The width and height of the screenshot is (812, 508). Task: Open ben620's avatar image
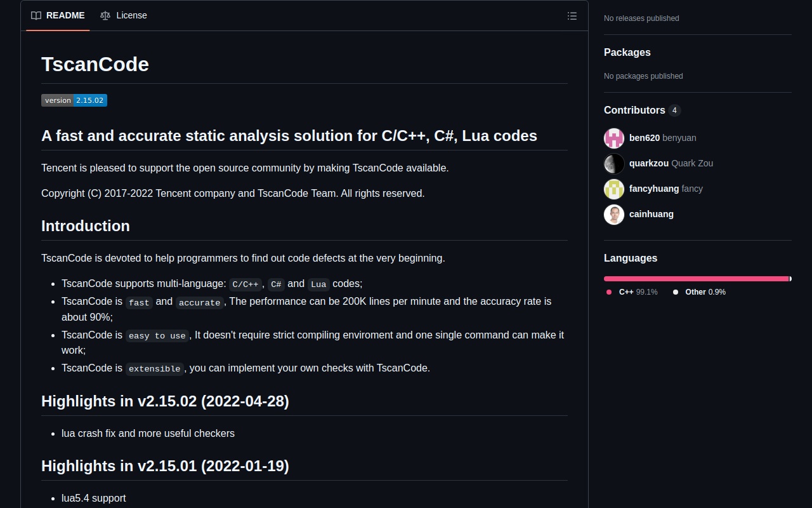coord(614,138)
